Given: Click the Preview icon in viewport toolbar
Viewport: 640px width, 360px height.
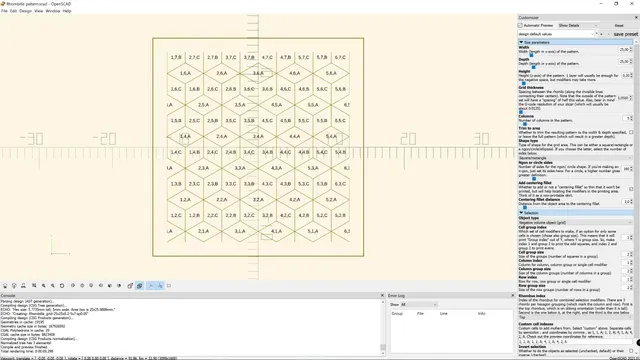Looking at the screenshot, I should [5, 286].
